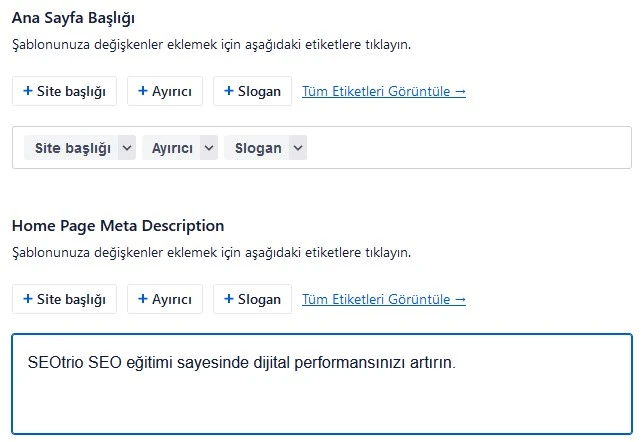Click '+ Ayırıcı' button under Ana Sayfa Başlığı

click(165, 91)
